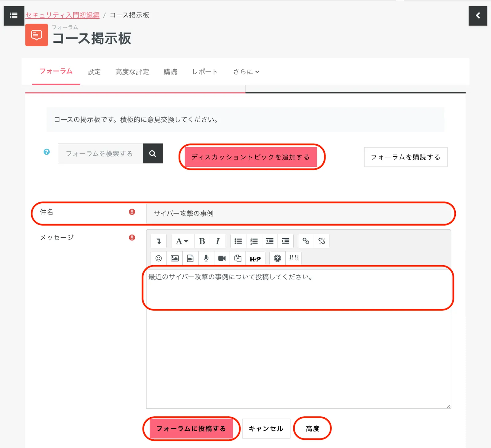Record video with the camera icon
This screenshot has width=491, height=448.
click(222, 258)
